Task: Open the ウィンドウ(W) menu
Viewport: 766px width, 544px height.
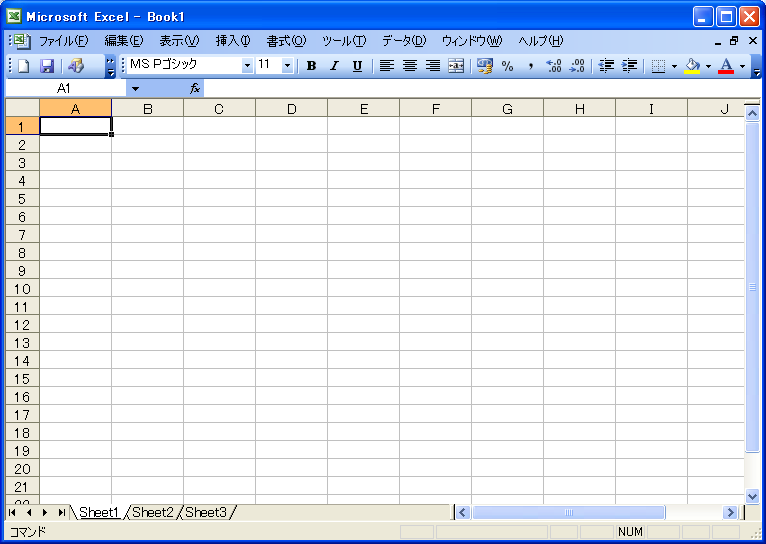Action: tap(472, 41)
